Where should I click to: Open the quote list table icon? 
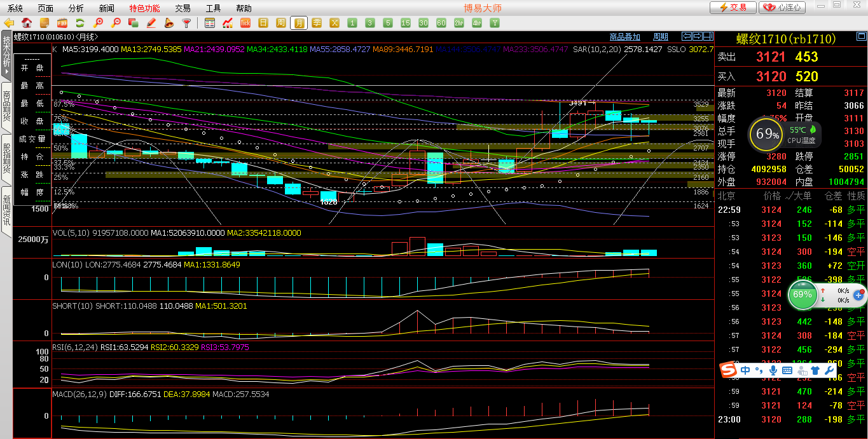click(210, 23)
